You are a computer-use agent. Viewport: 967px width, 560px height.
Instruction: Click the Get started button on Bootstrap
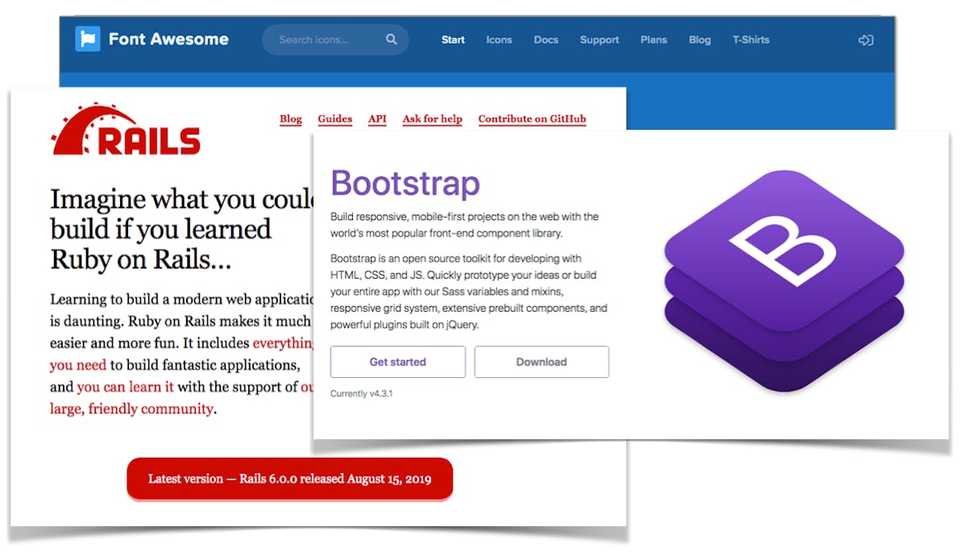click(397, 362)
